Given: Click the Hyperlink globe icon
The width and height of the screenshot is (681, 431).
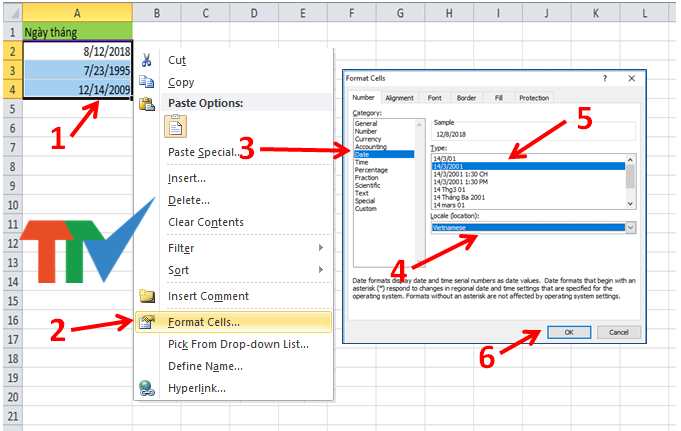Looking at the screenshot, I should [147, 388].
